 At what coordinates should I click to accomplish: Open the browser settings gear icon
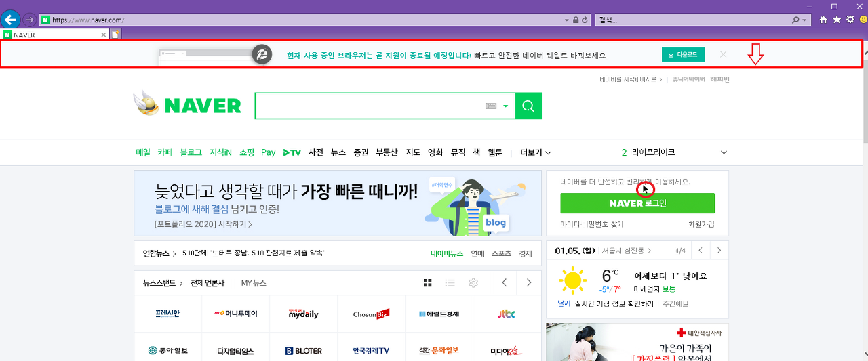(850, 20)
